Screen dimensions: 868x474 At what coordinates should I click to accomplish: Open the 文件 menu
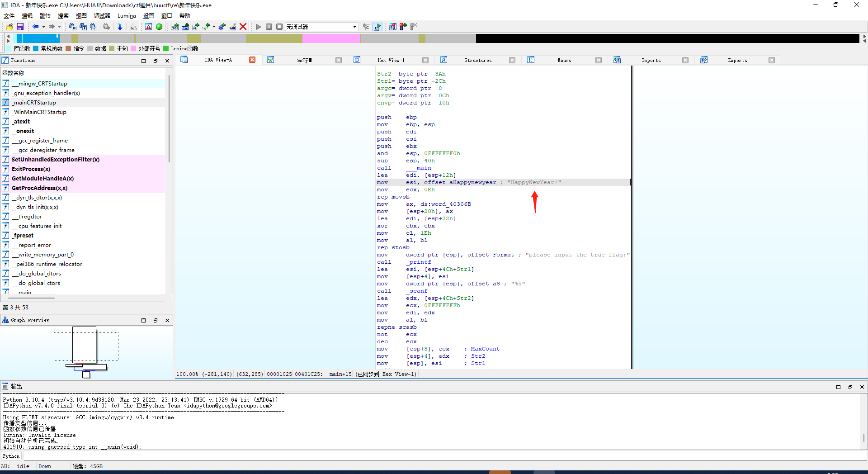tap(9, 15)
